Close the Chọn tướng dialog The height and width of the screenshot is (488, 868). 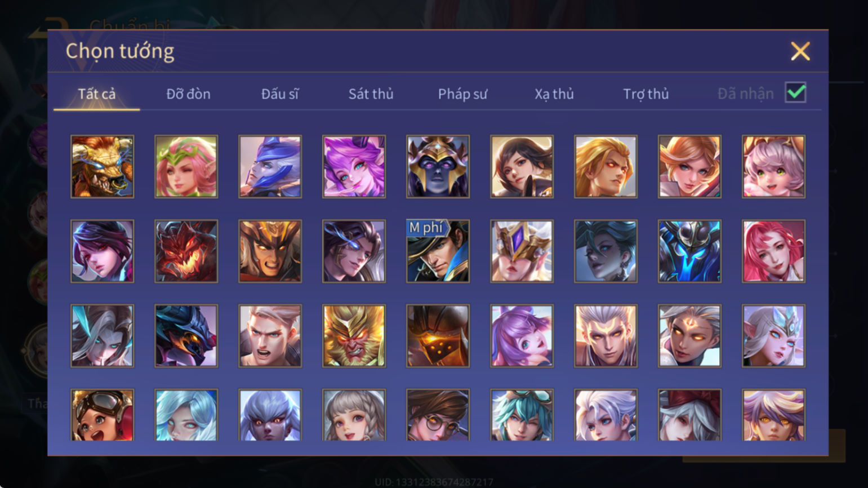click(800, 51)
